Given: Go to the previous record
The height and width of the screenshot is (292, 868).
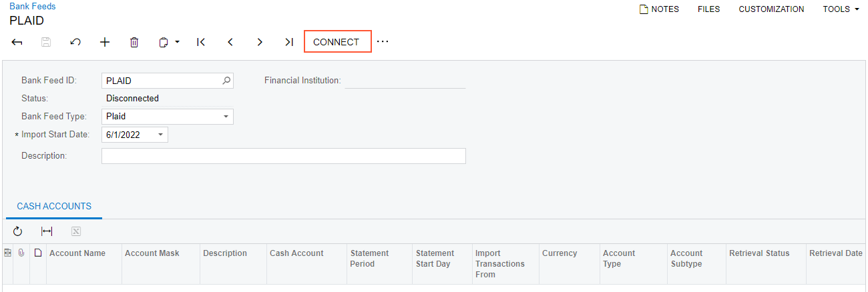Looking at the screenshot, I should [x=230, y=42].
